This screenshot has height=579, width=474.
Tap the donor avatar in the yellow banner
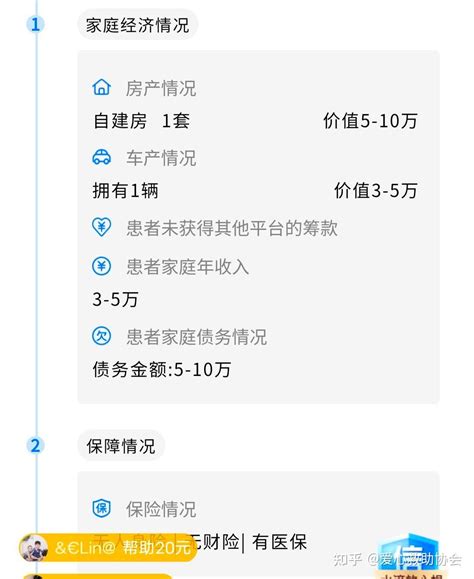click(34, 548)
